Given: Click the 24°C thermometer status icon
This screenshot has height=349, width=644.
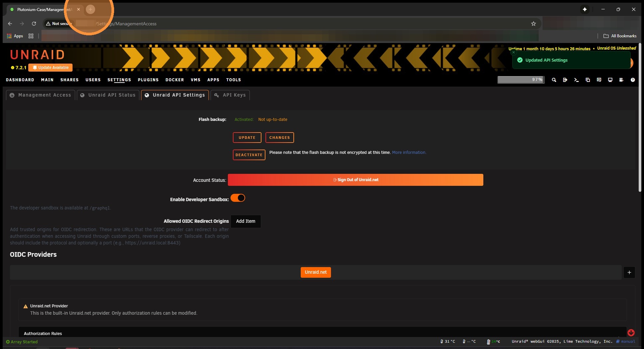Looking at the screenshot, I should [488, 342].
